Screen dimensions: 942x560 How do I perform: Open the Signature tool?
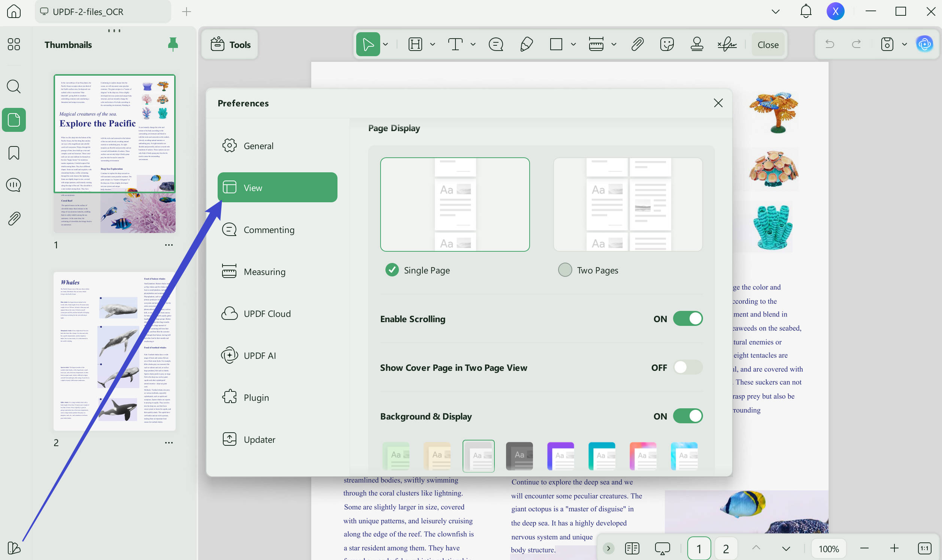727,45
